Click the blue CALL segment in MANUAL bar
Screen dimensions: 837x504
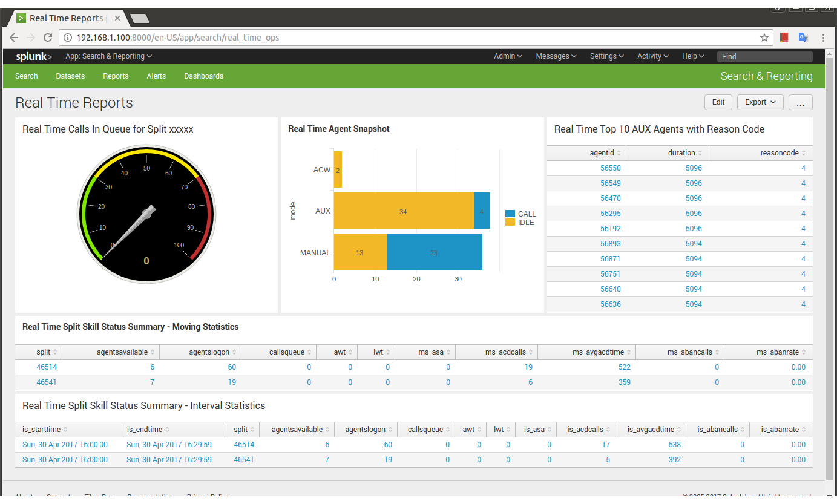click(x=435, y=252)
